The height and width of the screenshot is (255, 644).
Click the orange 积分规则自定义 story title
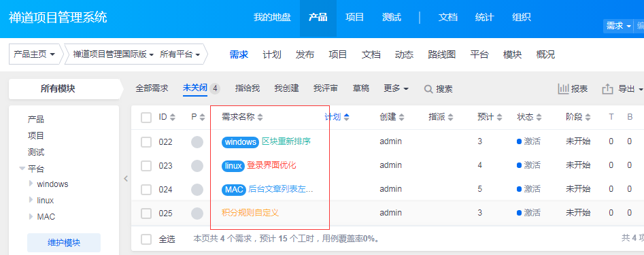[250, 213]
